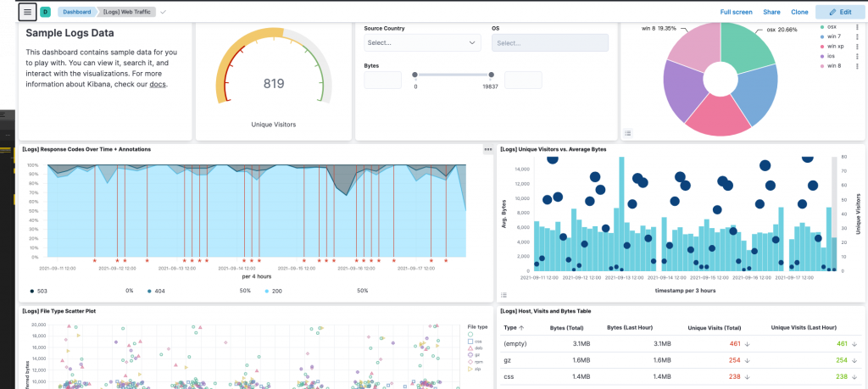This screenshot has width=868, height=389.
Task: Toggle the 404 series in legend
Action: tap(156, 291)
